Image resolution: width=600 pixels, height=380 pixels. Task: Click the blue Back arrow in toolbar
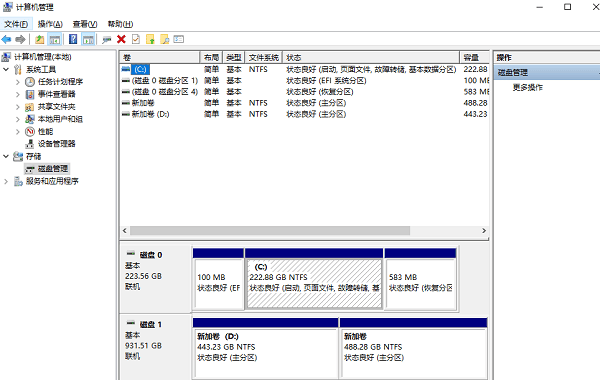point(6,39)
